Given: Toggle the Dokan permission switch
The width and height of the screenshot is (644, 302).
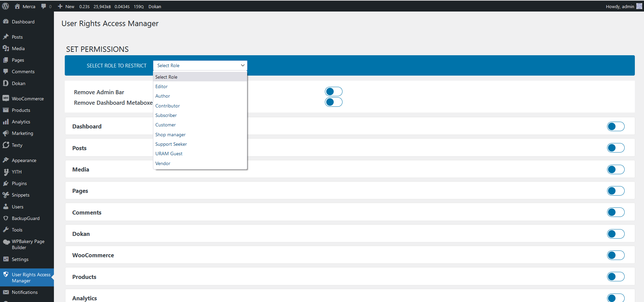Looking at the screenshot, I should click(616, 234).
